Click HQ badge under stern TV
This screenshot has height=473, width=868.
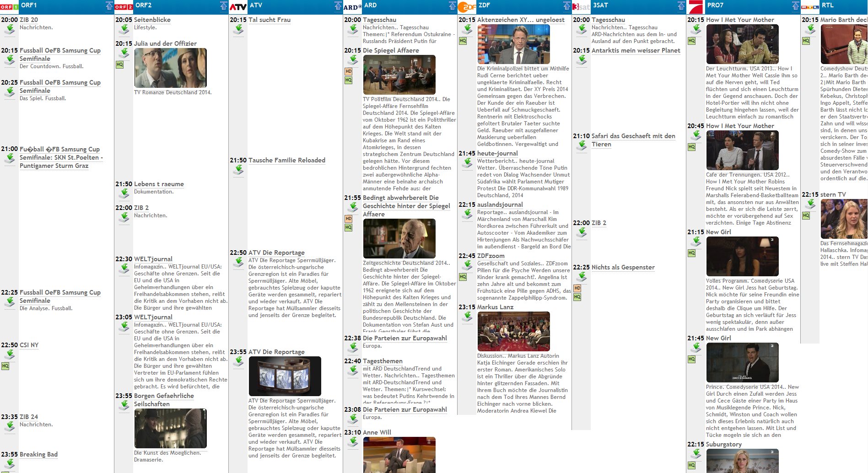(x=806, y=215)
